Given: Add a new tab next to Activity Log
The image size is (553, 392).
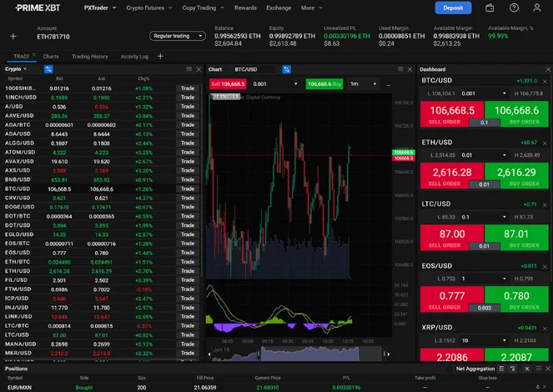Looking at the screenshot, I should click(159, 57).
